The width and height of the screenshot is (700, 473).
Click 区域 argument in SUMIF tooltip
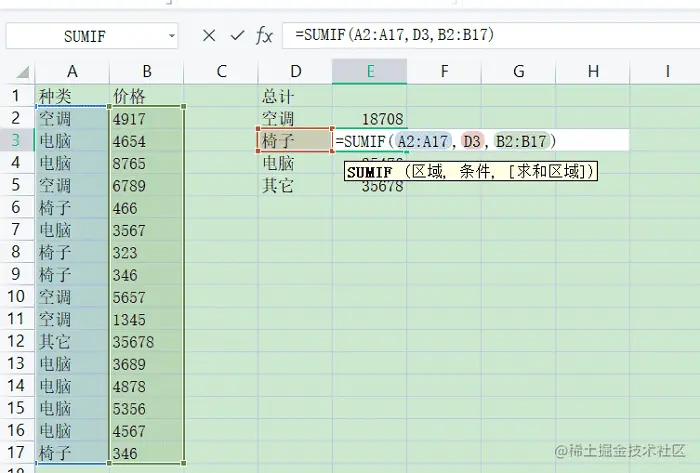coord(427,171)
